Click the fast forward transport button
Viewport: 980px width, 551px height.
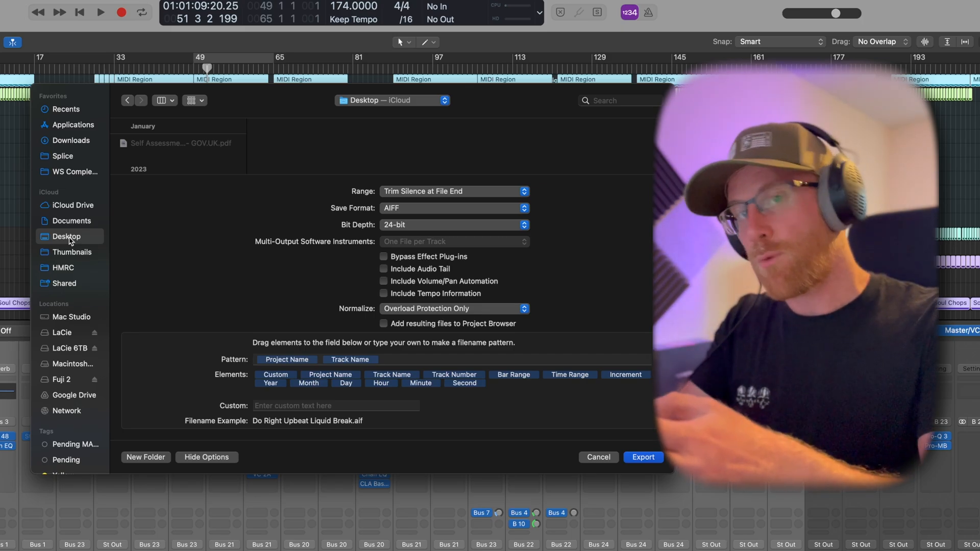[x=59, y=12]
